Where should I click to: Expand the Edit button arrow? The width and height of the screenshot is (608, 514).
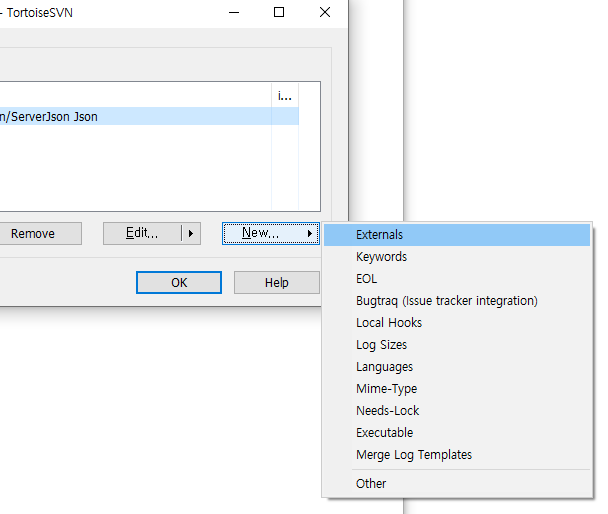click(x=191, y=233)
